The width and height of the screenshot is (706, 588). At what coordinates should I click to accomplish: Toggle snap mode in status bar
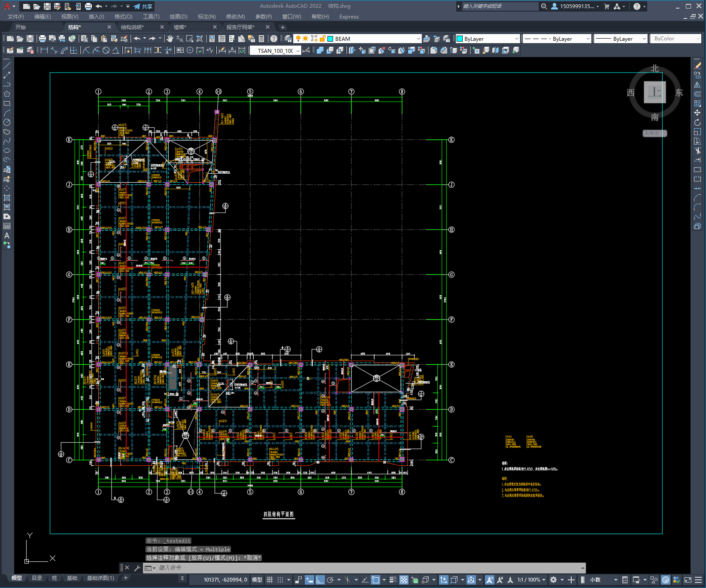coord(280,579)
